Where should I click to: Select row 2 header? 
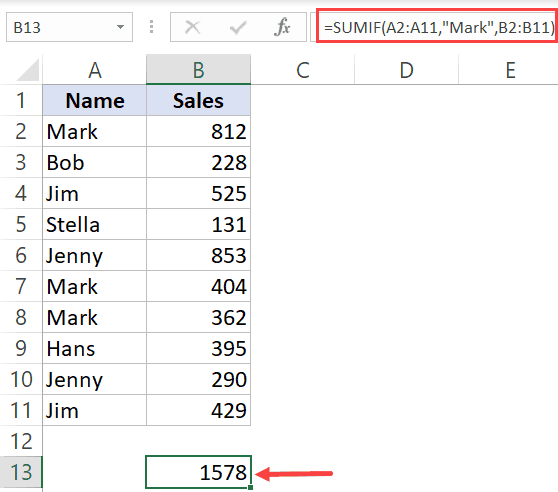point(21,131)
